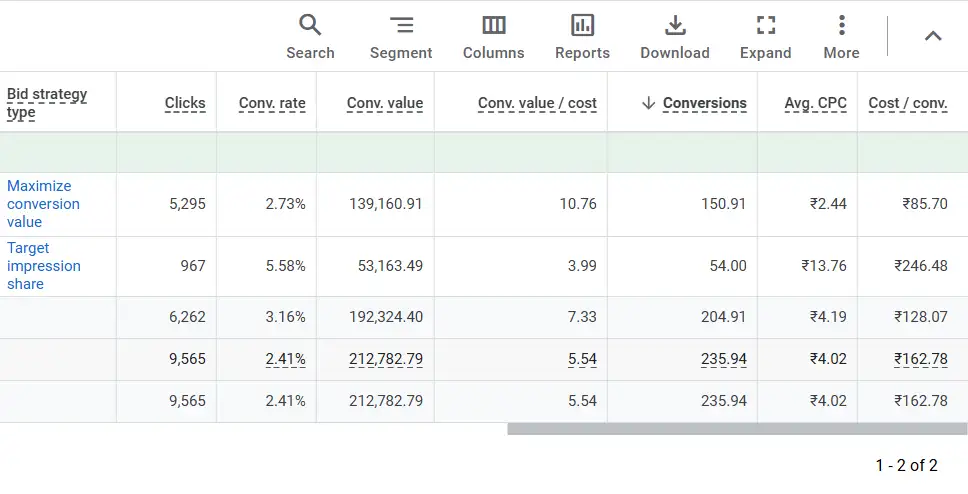Image resolution: width=968 pixels, height=494 pixels.
Task: Open the More options menu
Action: point(841,37)
